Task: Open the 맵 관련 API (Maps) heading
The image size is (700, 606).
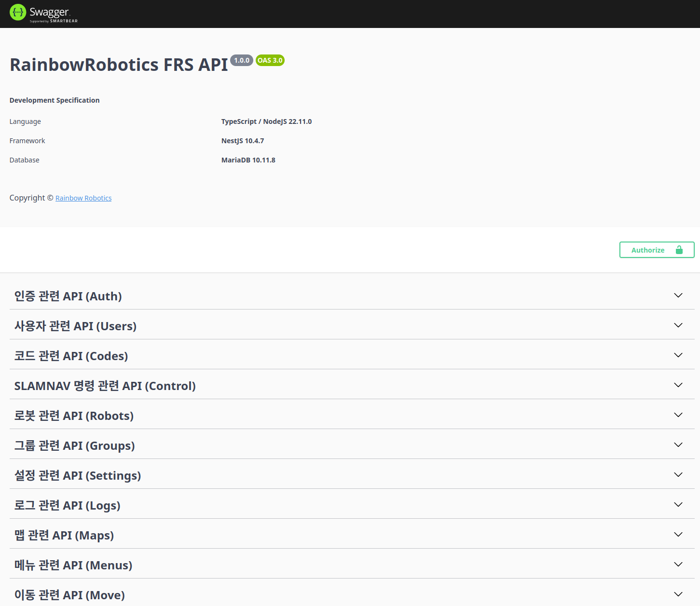Action: (64, 535)
